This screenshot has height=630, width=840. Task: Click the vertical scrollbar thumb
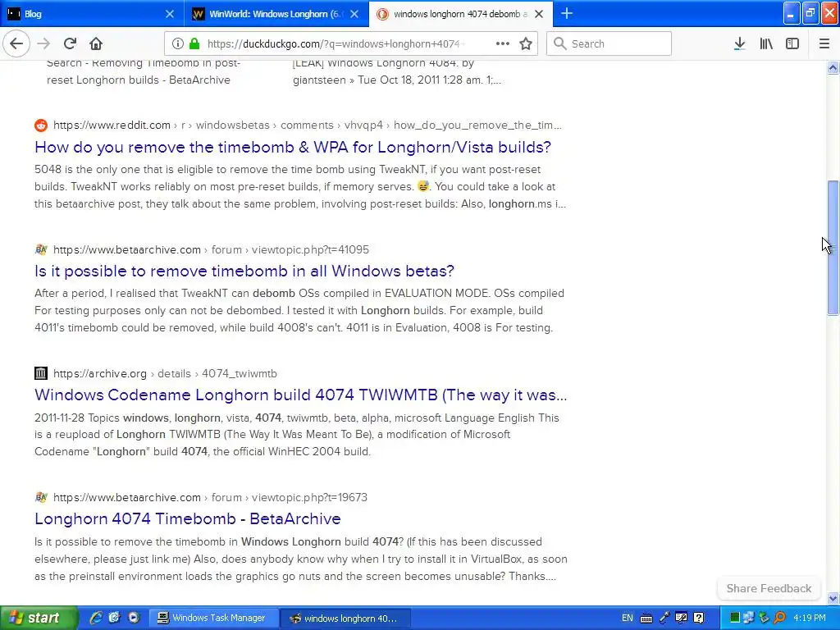(x=833, y=248)
